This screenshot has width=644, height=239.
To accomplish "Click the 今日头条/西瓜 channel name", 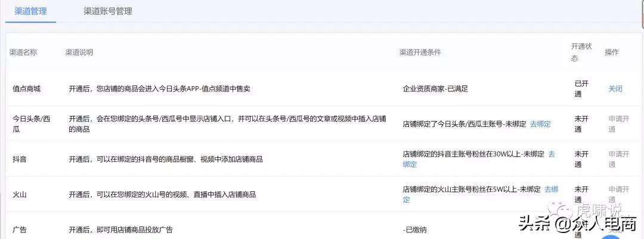I will pyautogui.click(x=31, y=124).
